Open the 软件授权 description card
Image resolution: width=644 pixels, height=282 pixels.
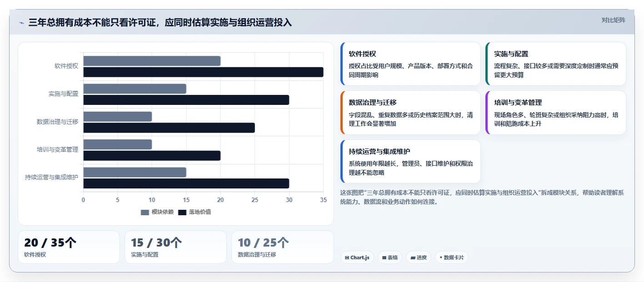click(410, 64)
